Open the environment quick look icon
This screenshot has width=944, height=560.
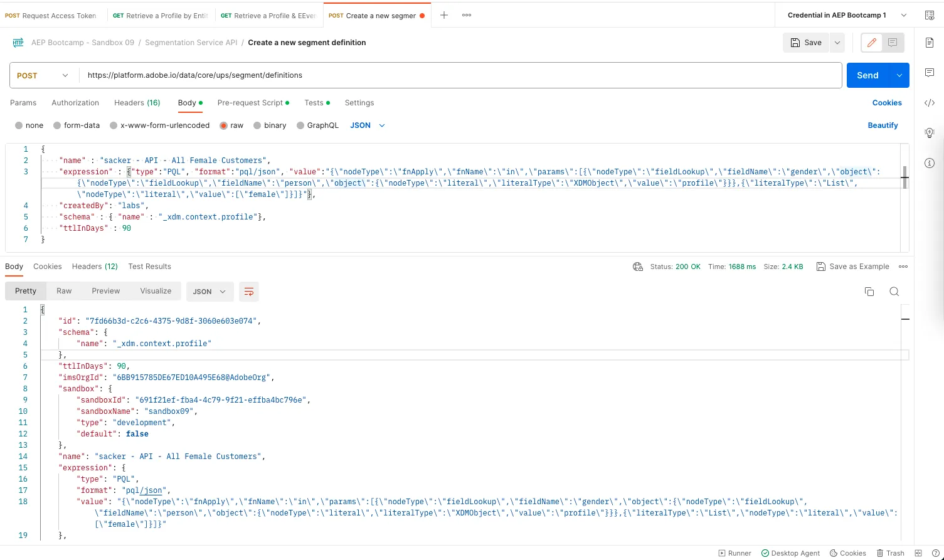click(929, 15)
